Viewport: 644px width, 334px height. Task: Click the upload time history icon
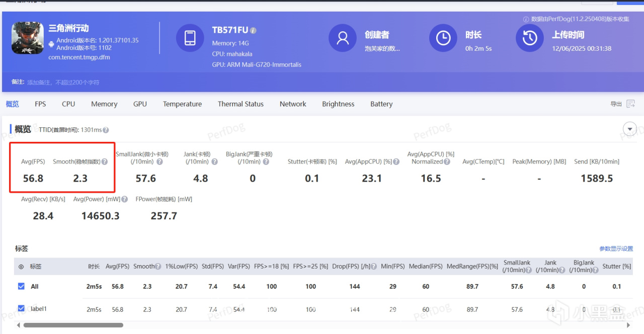pyautogui.click(x=530, y=38)
